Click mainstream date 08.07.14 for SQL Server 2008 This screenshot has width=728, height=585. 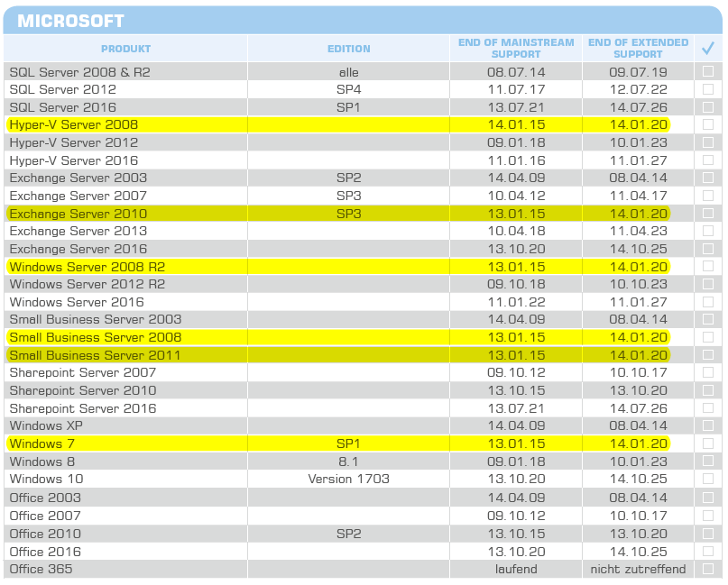tap(516, 72)
